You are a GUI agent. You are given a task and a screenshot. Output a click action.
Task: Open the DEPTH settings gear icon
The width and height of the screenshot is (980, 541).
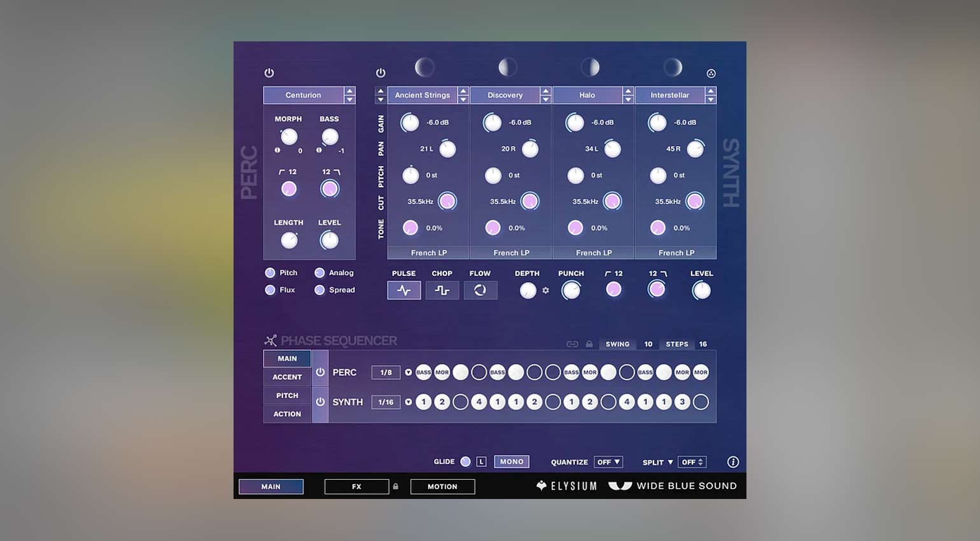[545, 290]
